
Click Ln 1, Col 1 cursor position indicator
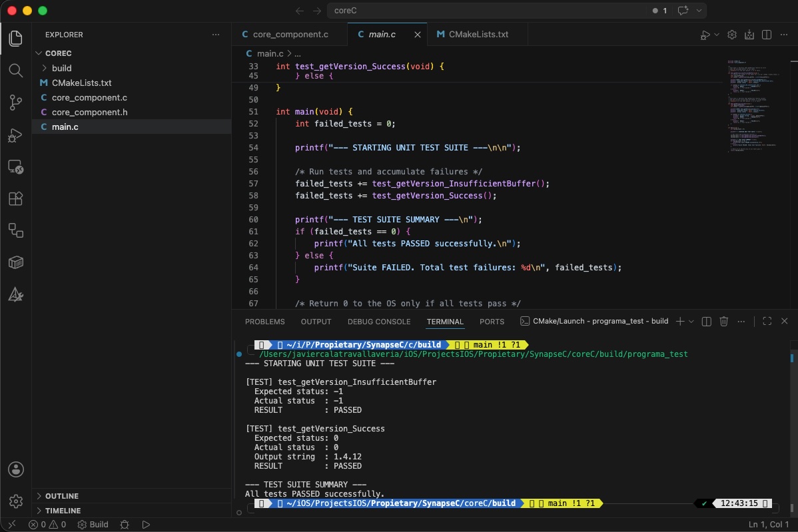(x=769, y=525)
